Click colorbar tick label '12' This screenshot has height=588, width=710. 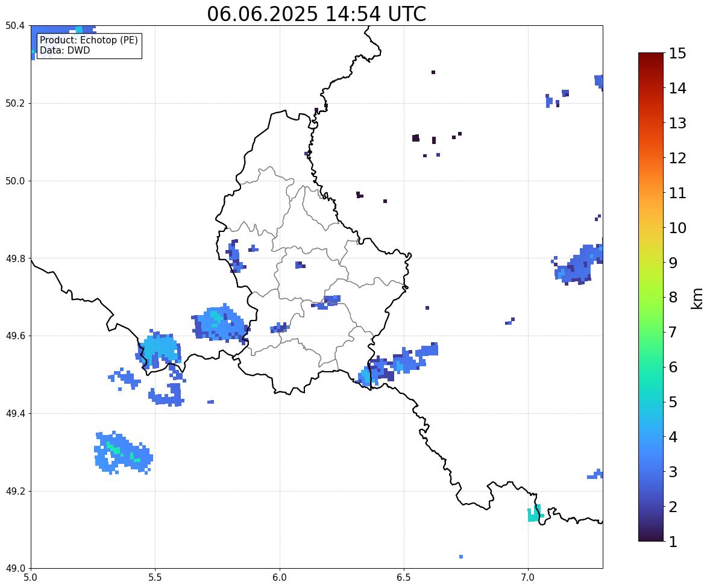click(677, 158)
